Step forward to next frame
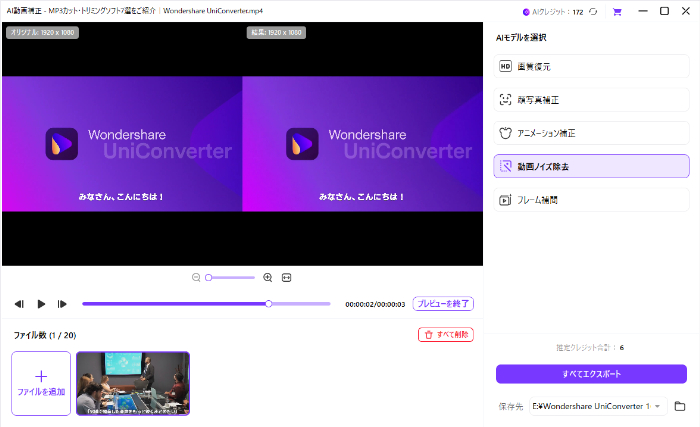 tap(62, 304)
